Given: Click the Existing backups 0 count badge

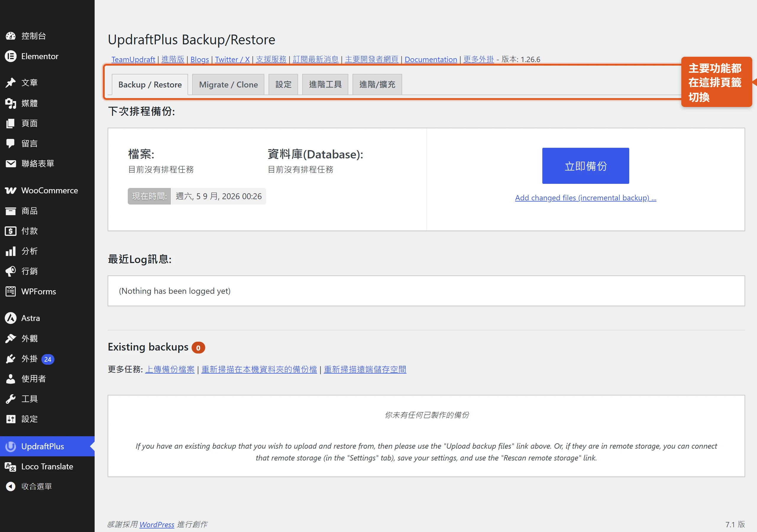Looking at the screenshot, I should [198, 347].
